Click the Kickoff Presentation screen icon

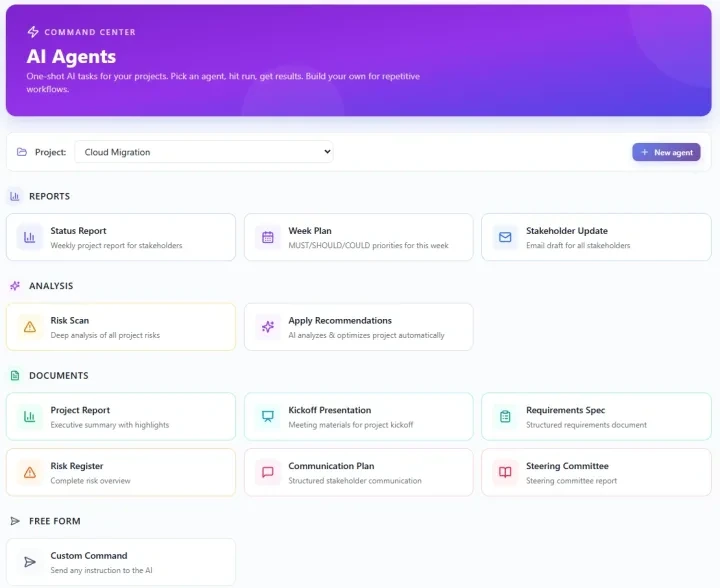click(268, 417)
